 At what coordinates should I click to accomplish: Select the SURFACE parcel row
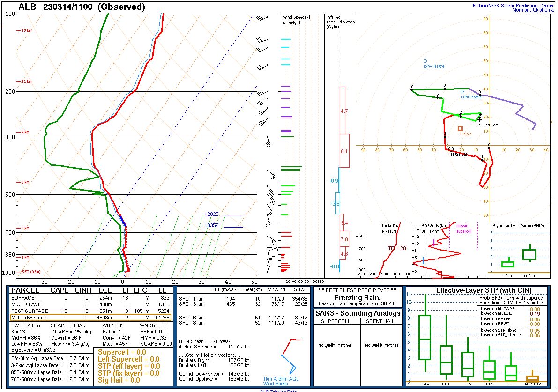coord(91,298)
